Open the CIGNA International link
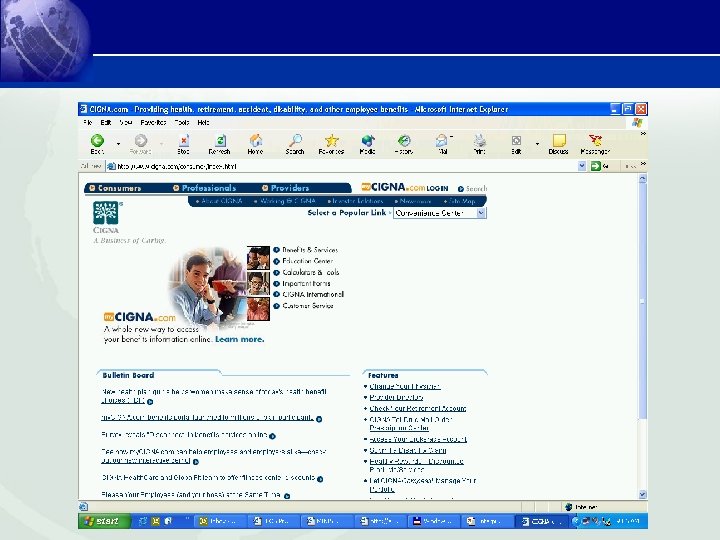This screenshot has width=720, height=540. click(x=313, y=295)
